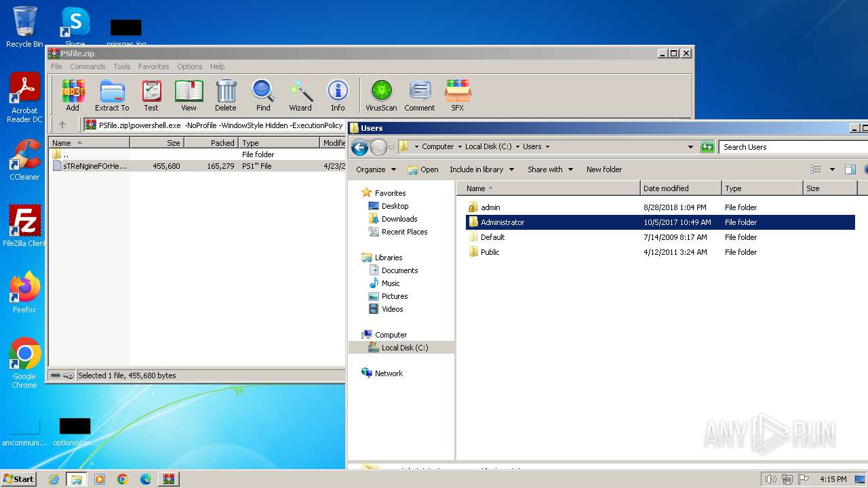Image resolution: width=868 pixels, height=488 pixels.
Task: Click the Back arrow in the Users window
Action: click(x=360, y=147)
